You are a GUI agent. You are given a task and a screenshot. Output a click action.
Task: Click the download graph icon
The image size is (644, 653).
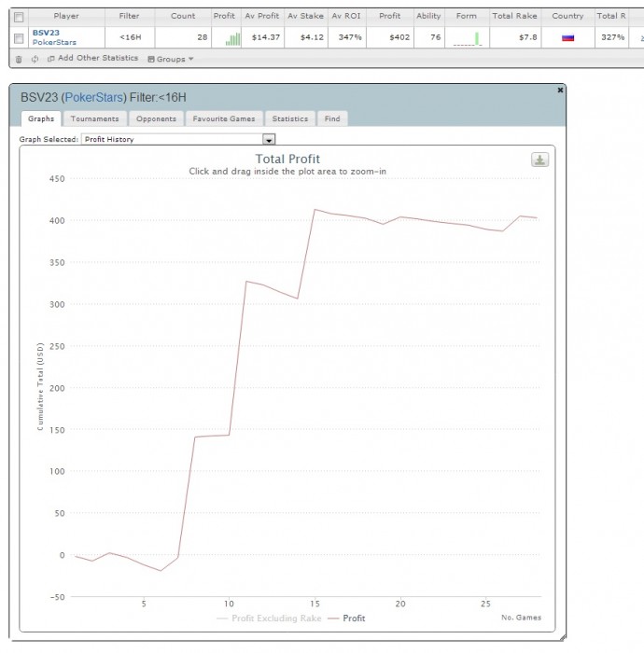tap(539, 160)
